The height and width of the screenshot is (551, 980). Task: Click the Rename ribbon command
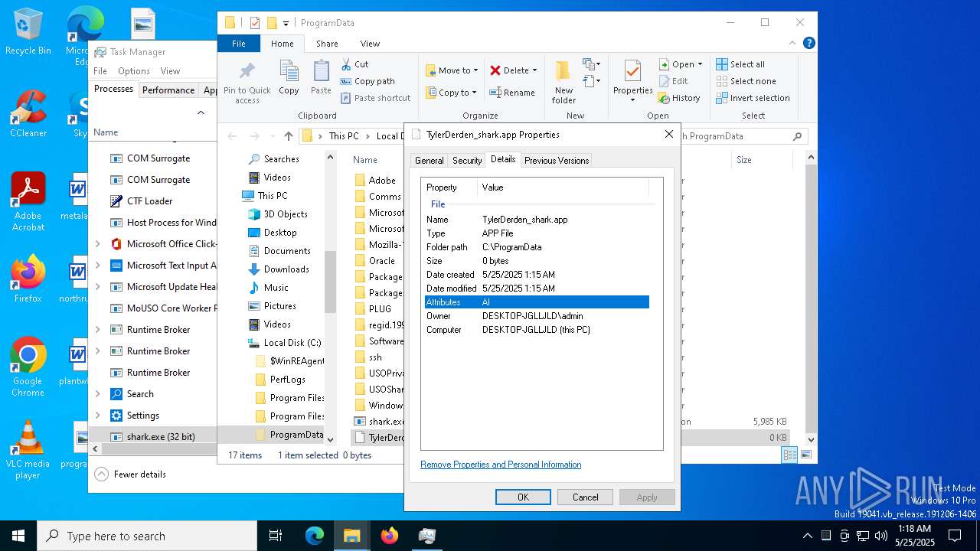pyautogui.click(x=512, y=93)
